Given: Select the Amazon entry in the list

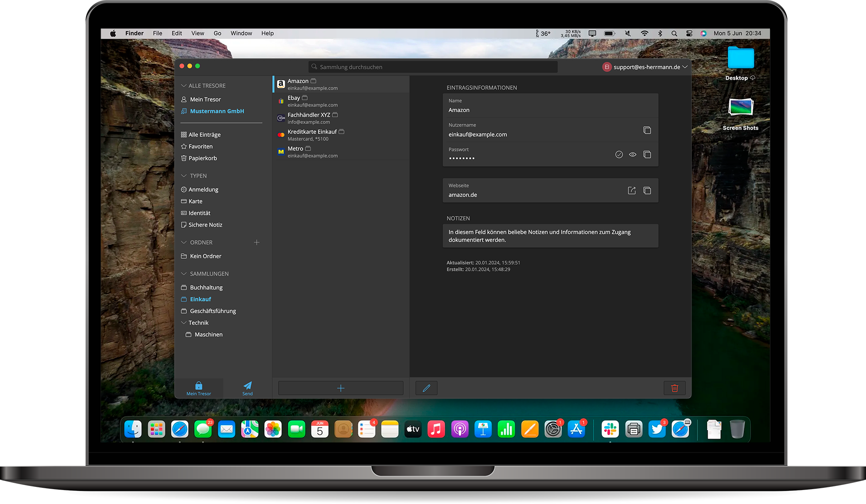Looking at the screenshot, I should pyautogui.click(x=341, y=84).
